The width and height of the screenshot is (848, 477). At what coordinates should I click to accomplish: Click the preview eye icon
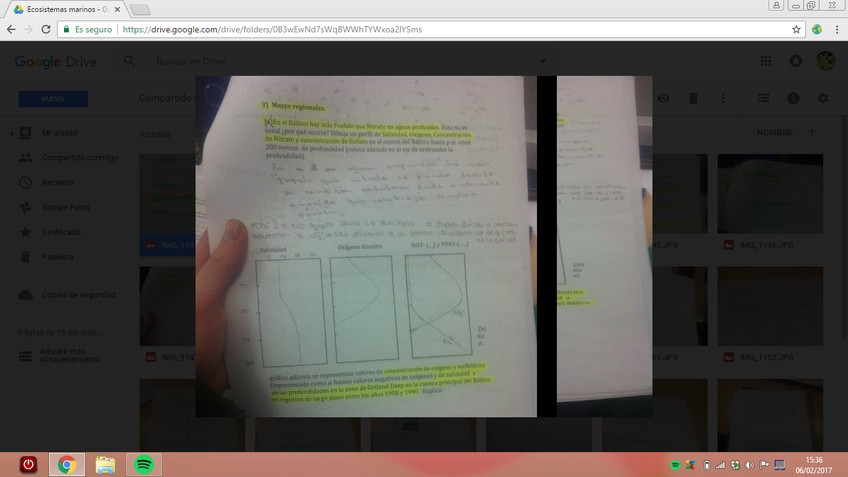click(x=664, y=98)
